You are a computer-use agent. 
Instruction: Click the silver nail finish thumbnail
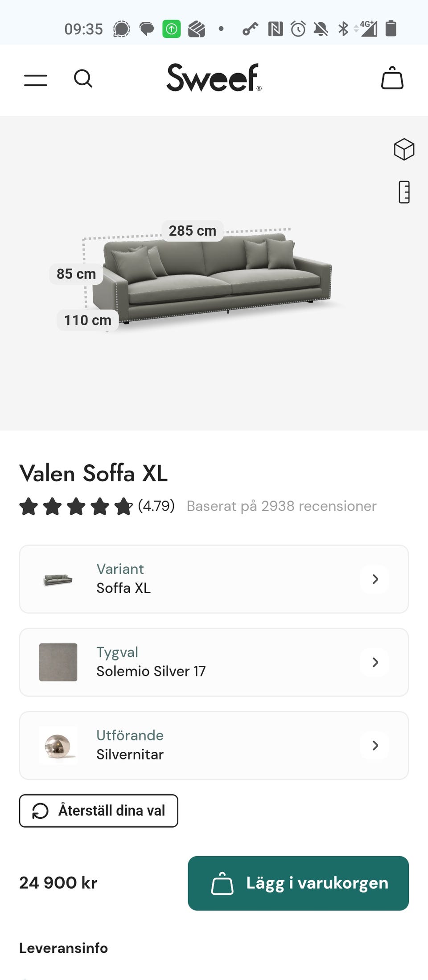[x=58, y=745]
